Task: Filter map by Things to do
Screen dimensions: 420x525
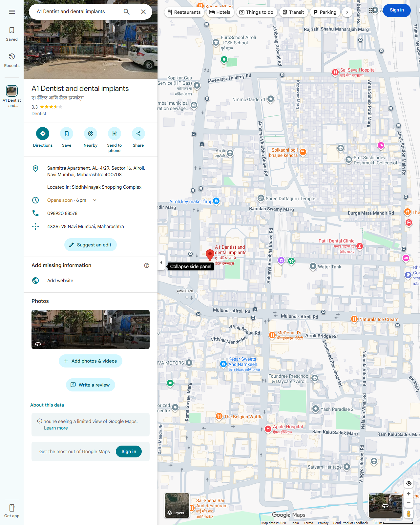Action: tap(257, 12)
